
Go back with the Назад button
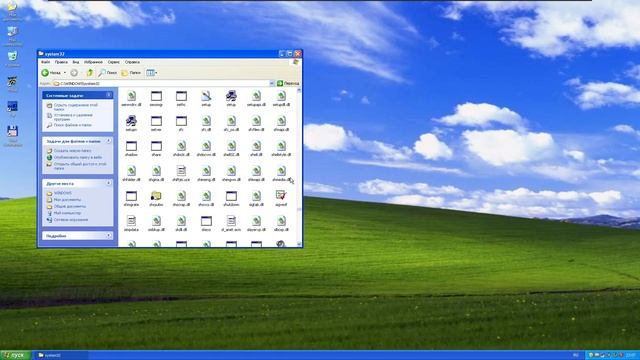click(51, 73)
